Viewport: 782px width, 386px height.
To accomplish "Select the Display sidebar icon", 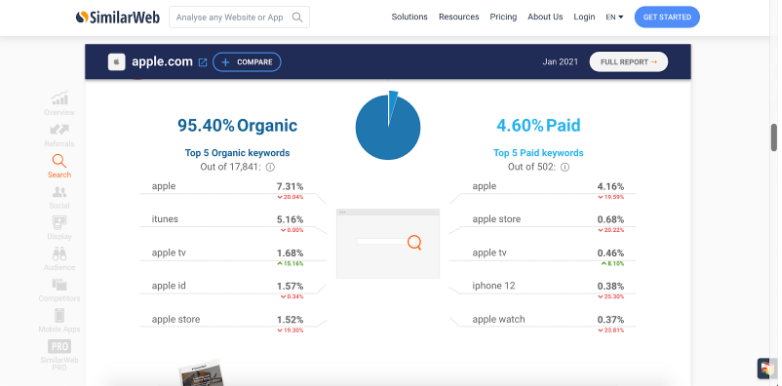I will click(x=59, y=228).
